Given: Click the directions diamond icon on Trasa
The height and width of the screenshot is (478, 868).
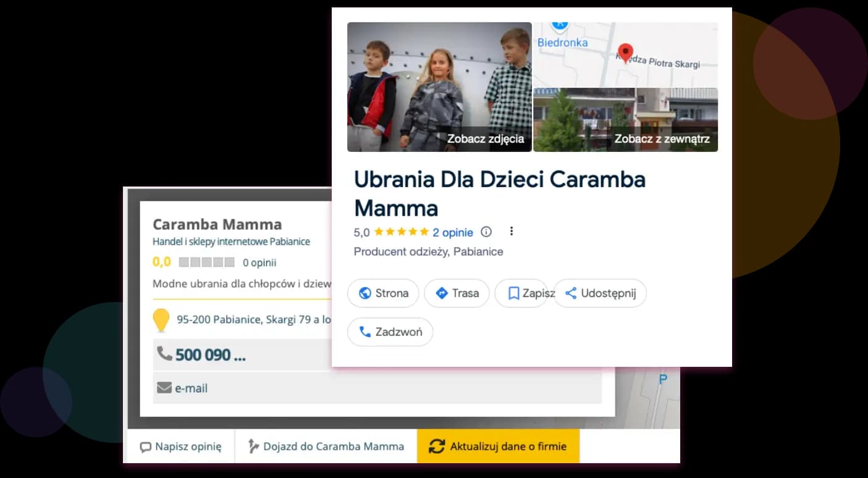Looking at the screenshot, I should (442, 293).
